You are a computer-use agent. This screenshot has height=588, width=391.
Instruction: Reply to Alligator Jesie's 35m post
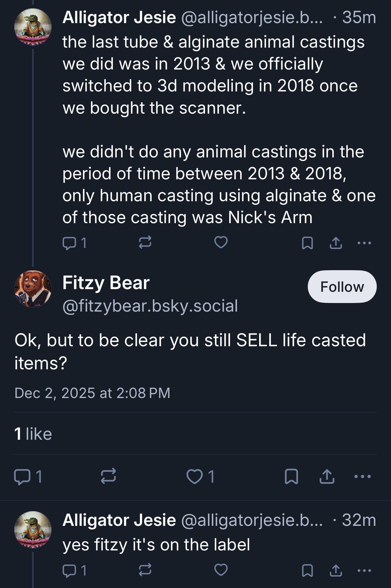(74, 243)
